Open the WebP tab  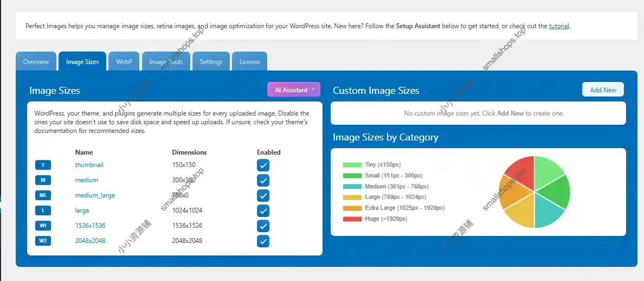point(124,62)
